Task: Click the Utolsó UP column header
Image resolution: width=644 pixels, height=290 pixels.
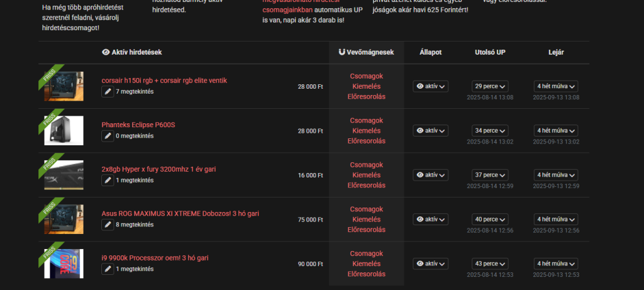Action: (x=490, y=52)
